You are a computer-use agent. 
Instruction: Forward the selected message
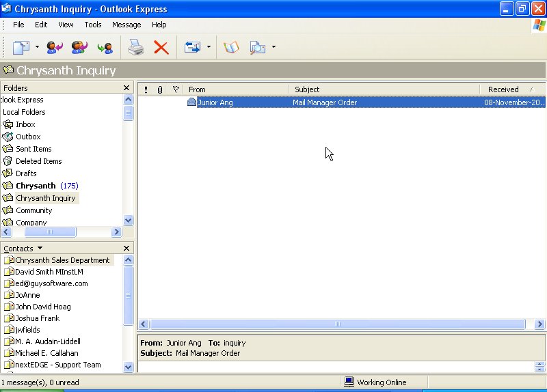pyautogui.click(x=105, y=47)
